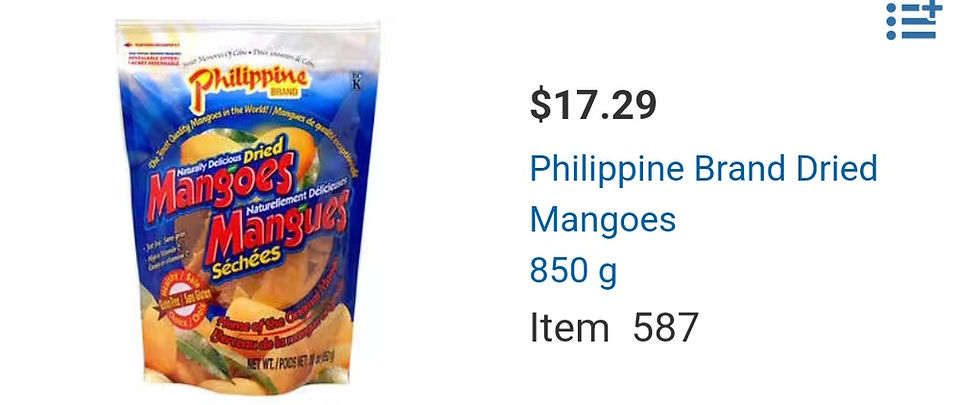Viewport: 980px width, 405px height.
Task: Click the word Mangoes in the product title
Action: coord(602,219)
